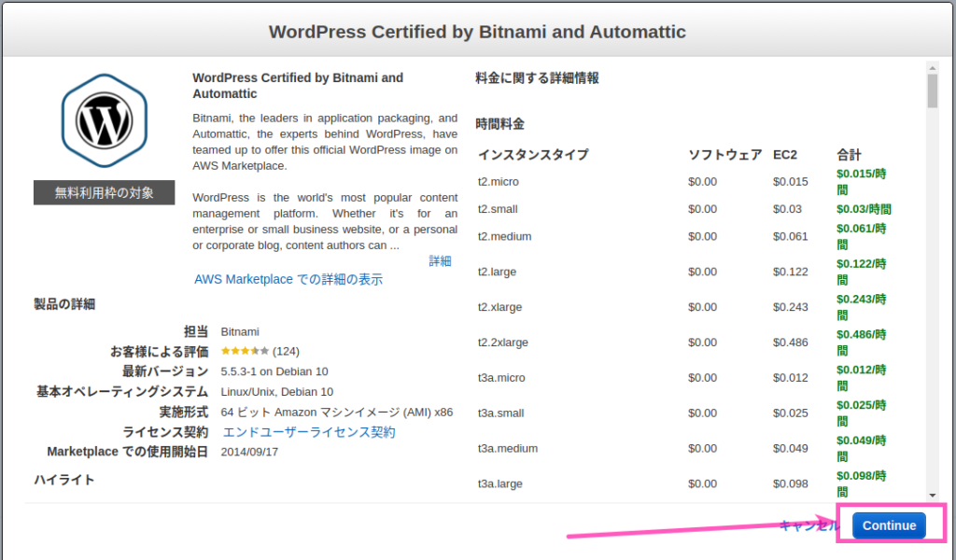Click the green $0.061/時間 total
956x560 pixels.
click(861, 236)
